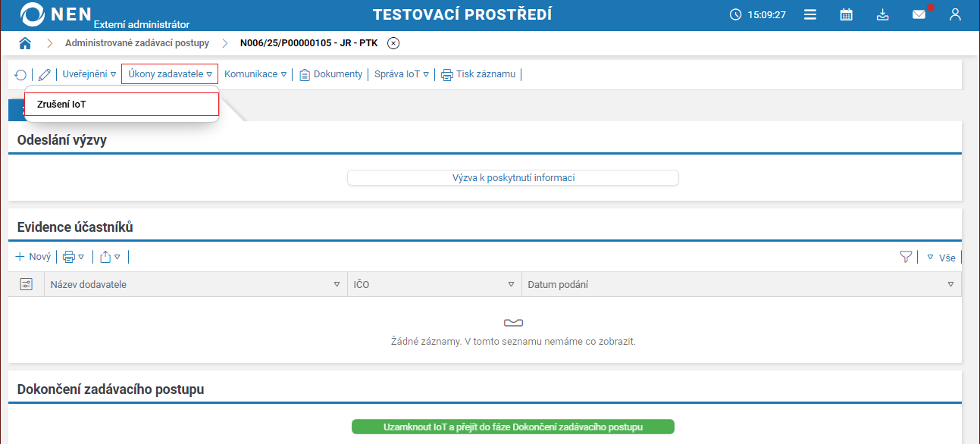Open Dokumenty from the toolbar
Image resolution: width=980 pixels, height=444 pixels.
[x=331, y=74]
